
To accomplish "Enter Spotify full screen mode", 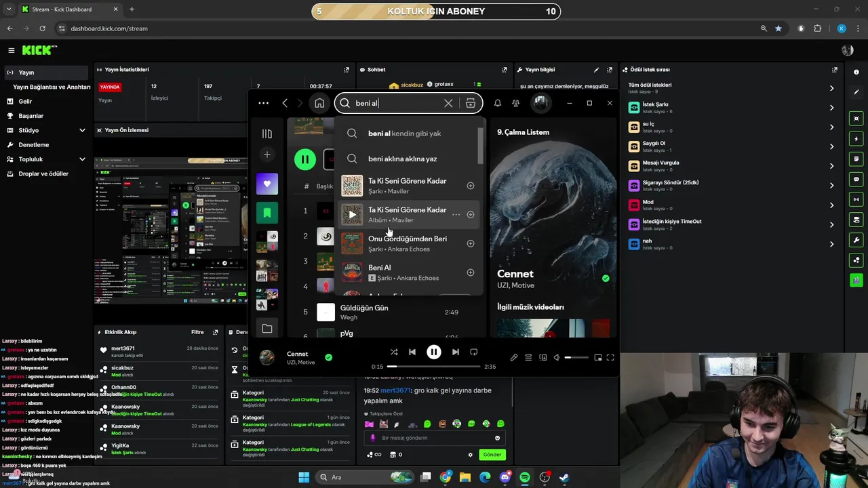I will 610,357.
